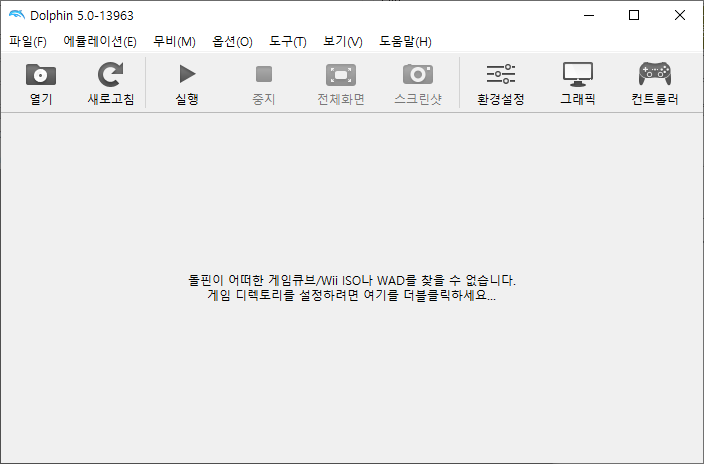Open the 에뮬레이션(E) menu
Image resolution: width=704 pixels, height=464 pixels.
click(x=100, y=41)
